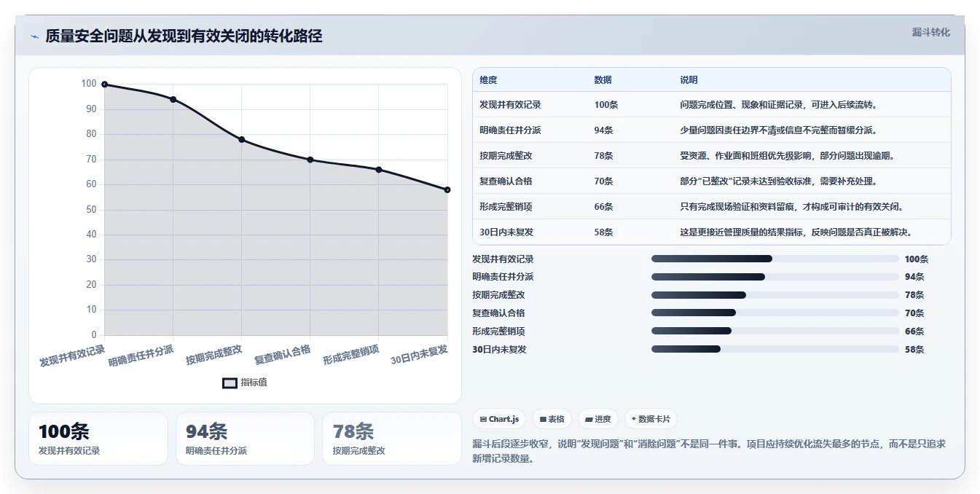Image resolution: width=980 pixels, height=494 pixels.
Task: Click the Chart.js tag chip
Action: coord(499,419)
